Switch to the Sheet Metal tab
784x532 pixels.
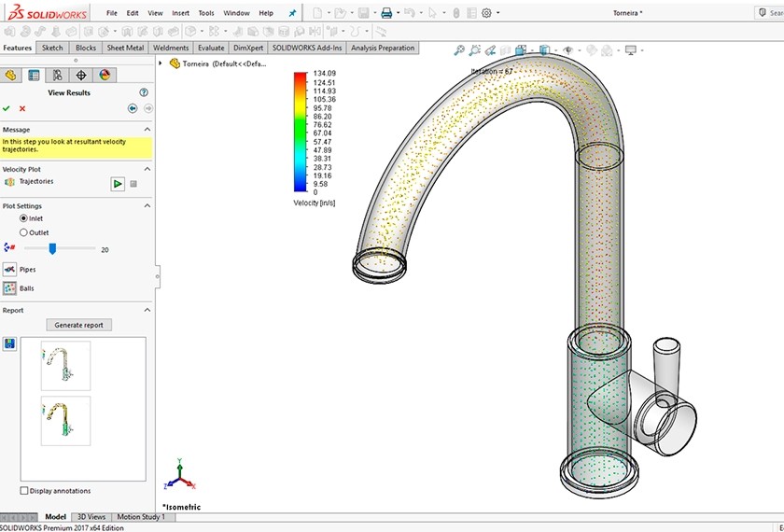click(125, 48)
